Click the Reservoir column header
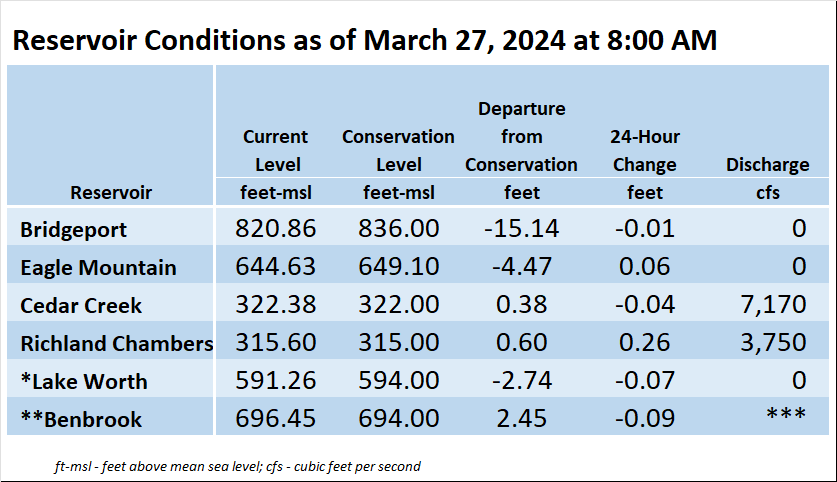This screenshot has width=837, height=482. point(111,192)
